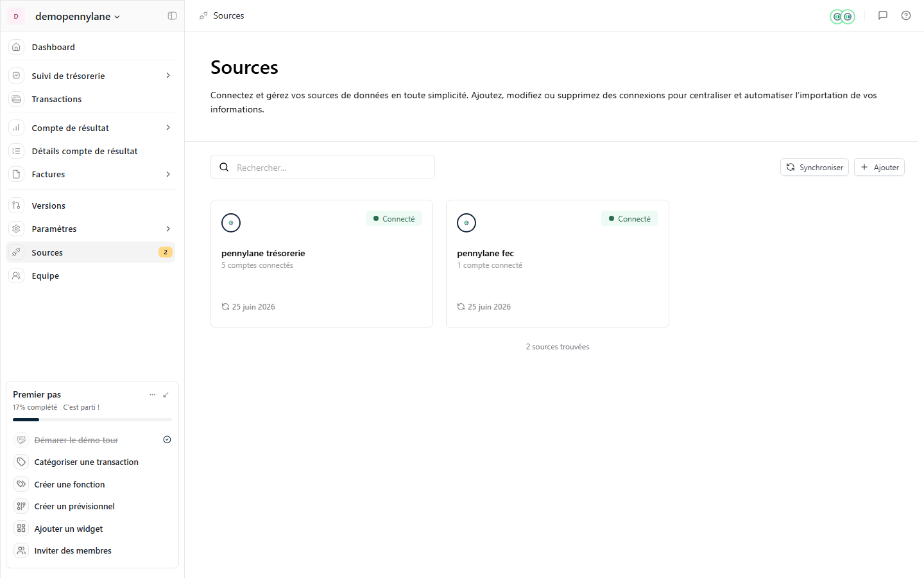Viewport: 924px width, 578px height.
Task: Click the Versions branch icon
Action: pos(17,206)
